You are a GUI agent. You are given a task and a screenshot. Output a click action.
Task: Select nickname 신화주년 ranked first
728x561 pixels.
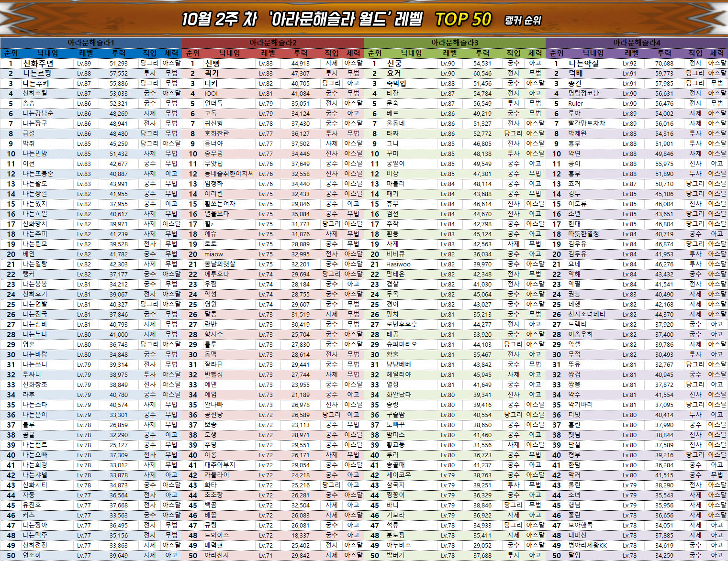click(x=38, y=63)
